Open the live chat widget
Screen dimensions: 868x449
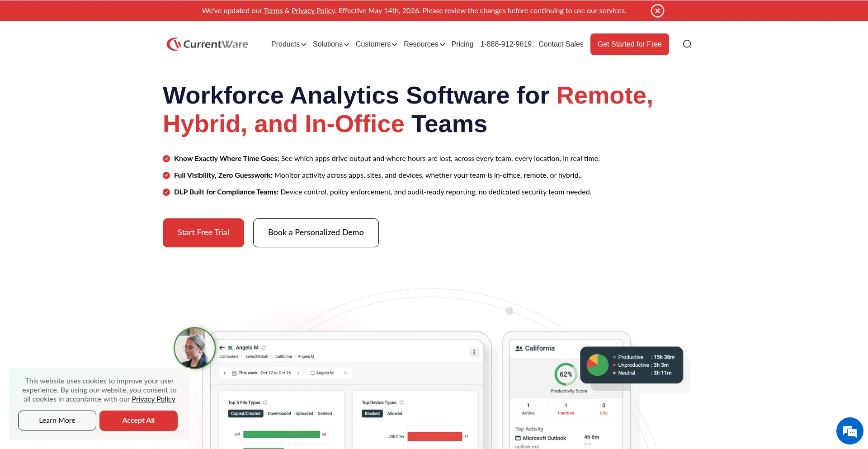[850, 431]
